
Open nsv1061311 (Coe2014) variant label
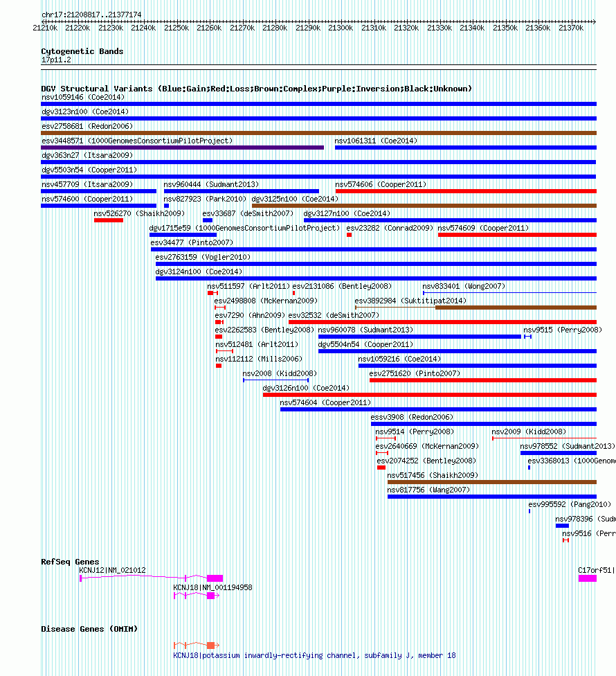tap(376, 141)
